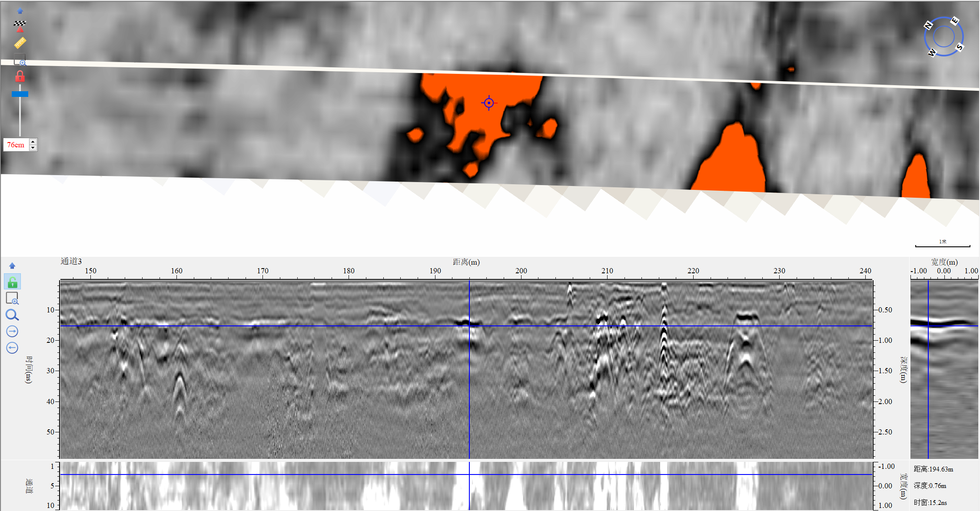Click the blue depth slider handle

tap(20, 94)
